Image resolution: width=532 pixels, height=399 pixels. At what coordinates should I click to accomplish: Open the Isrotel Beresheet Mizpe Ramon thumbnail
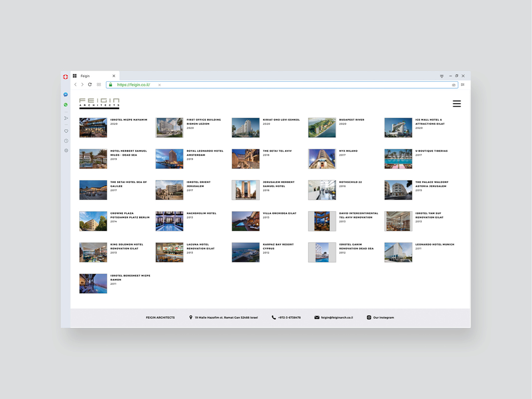point(93,284)
